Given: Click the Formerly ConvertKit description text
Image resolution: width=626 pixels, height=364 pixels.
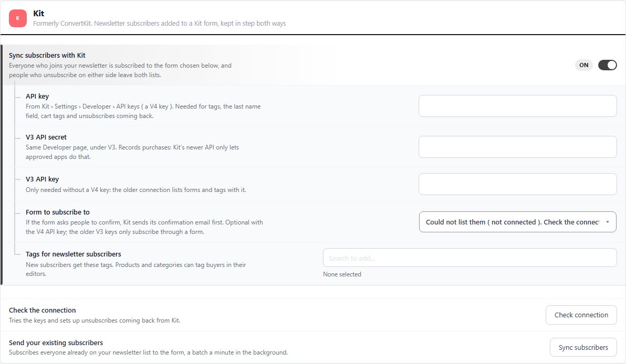Looking at the screenshot, I should coord(159,24).
